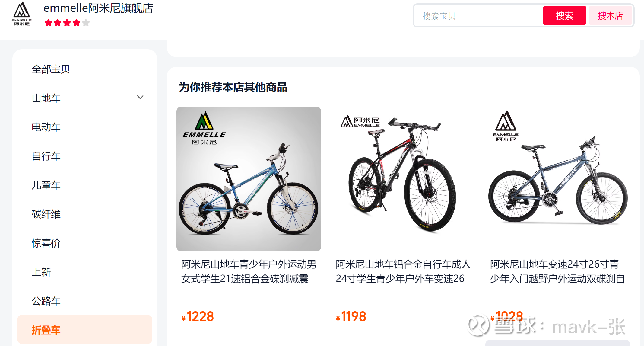This screenshot has width=644, height=346.
Task: Click the store star rating icons
Action: click(x=67, y=23)
